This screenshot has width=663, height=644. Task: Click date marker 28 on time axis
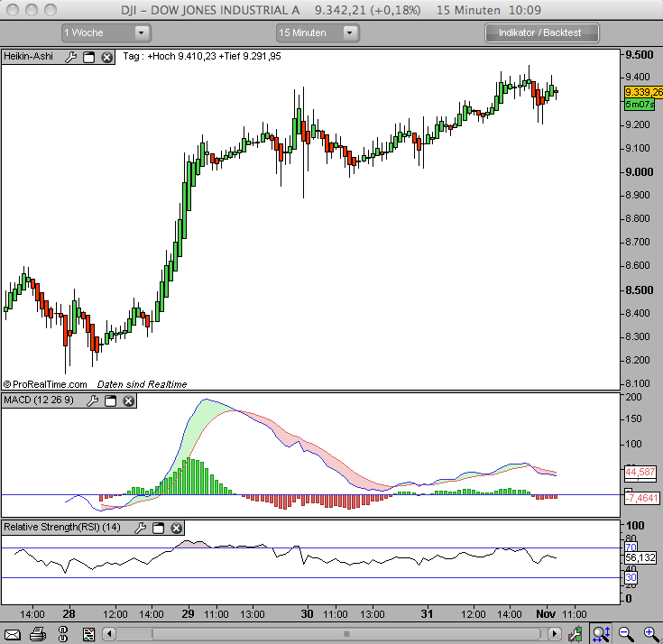click(x=69, y=613)
